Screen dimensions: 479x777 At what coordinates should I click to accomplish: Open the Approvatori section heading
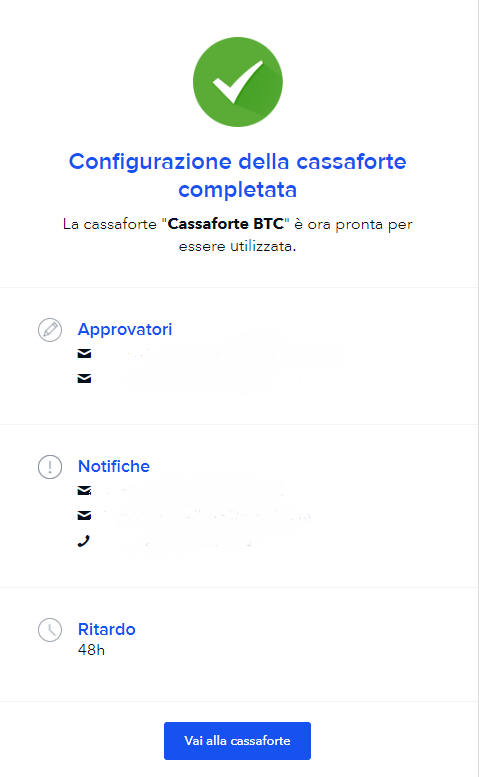tap(125, 330)
